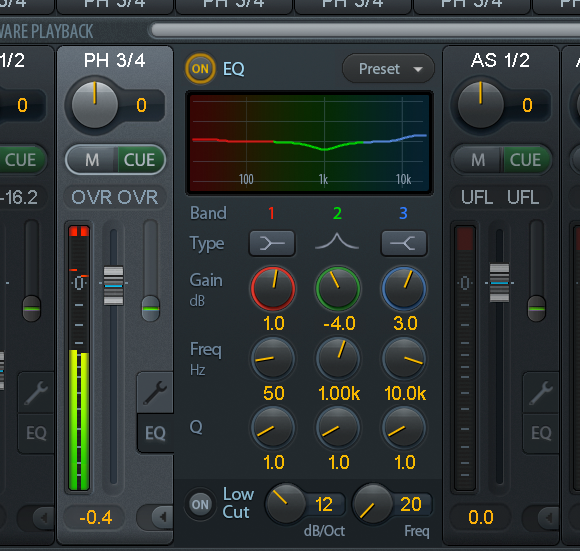
Task: Select low shelf type for Band 1
Action: 272,243
